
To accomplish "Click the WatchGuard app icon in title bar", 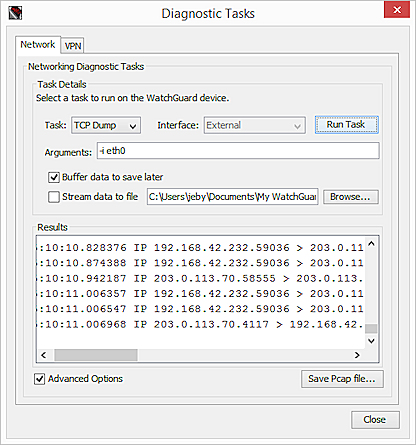I will [x=15, y=13].
